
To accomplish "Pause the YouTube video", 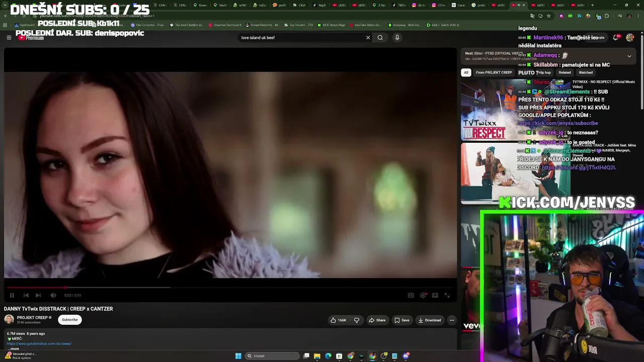I will [12, 295].
